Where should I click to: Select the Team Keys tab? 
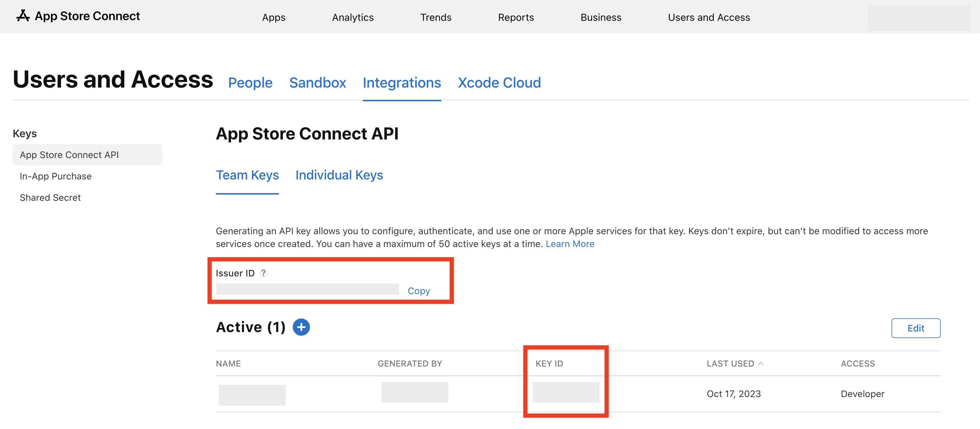tap(247, 175)
